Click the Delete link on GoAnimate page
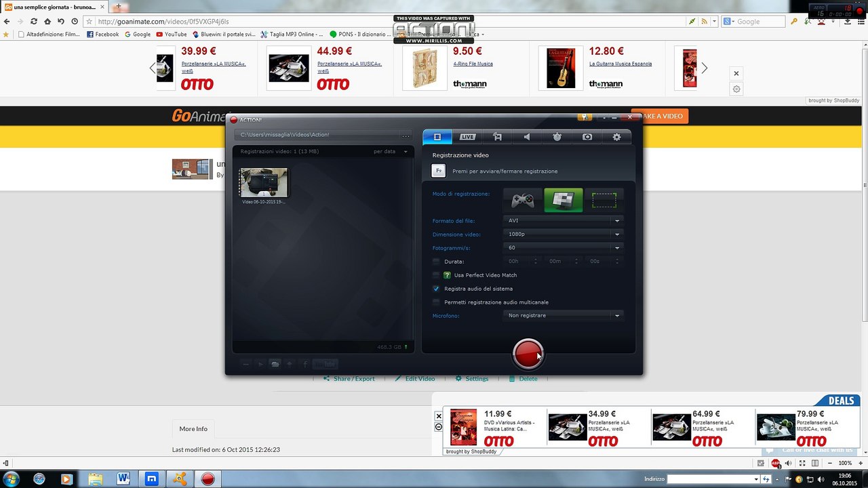 click(524, 379)
